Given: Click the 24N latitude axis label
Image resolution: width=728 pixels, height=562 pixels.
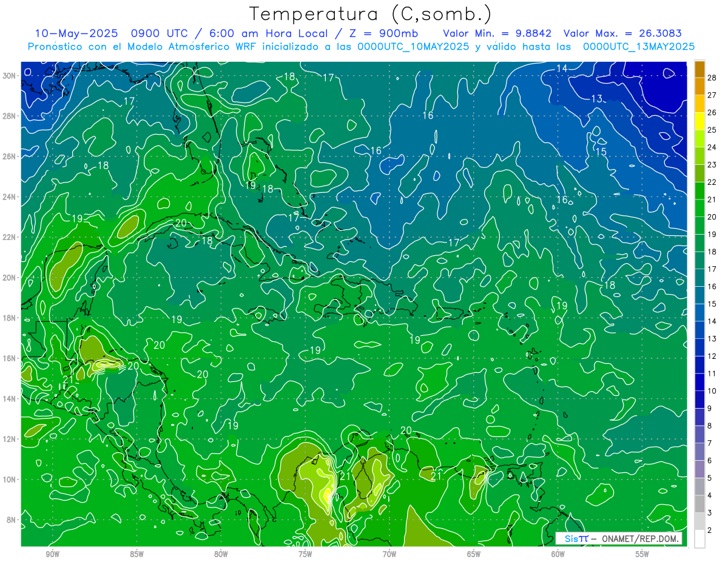Looking at the screenshot, I should coord(9,196).
